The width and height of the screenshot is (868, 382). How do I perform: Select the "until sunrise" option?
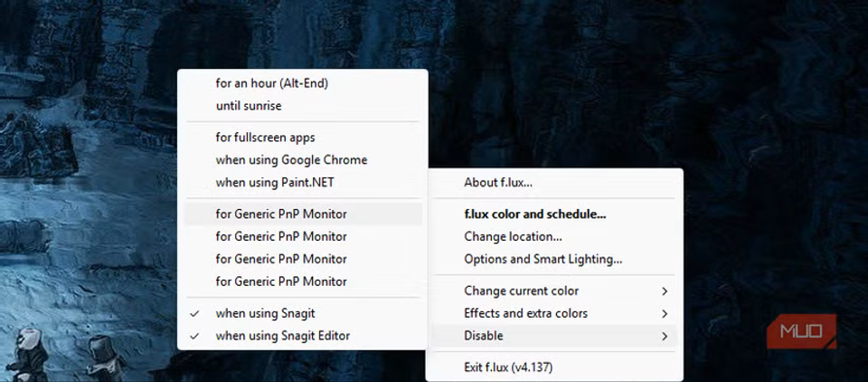click(249, 106)
